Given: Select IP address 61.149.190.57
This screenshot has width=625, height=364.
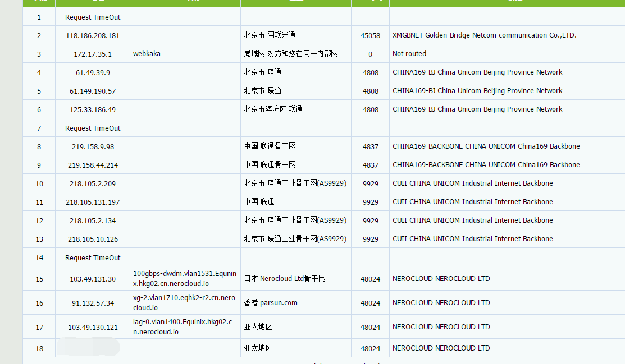Looking at the screenshot, I should tap(93, 91).
